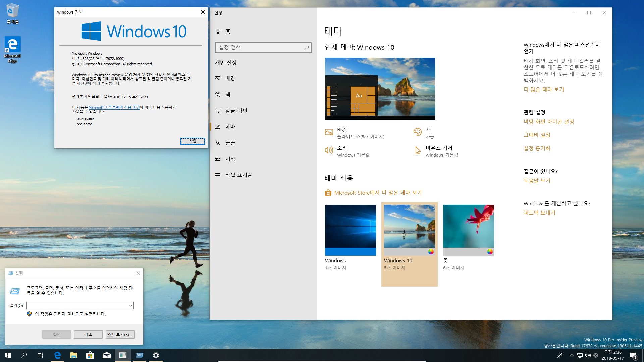This screenshot has height=362, width=644.
Task: Select the 작업 표시줄 taskbar icon in sidebar
Action: pos(218,175)
